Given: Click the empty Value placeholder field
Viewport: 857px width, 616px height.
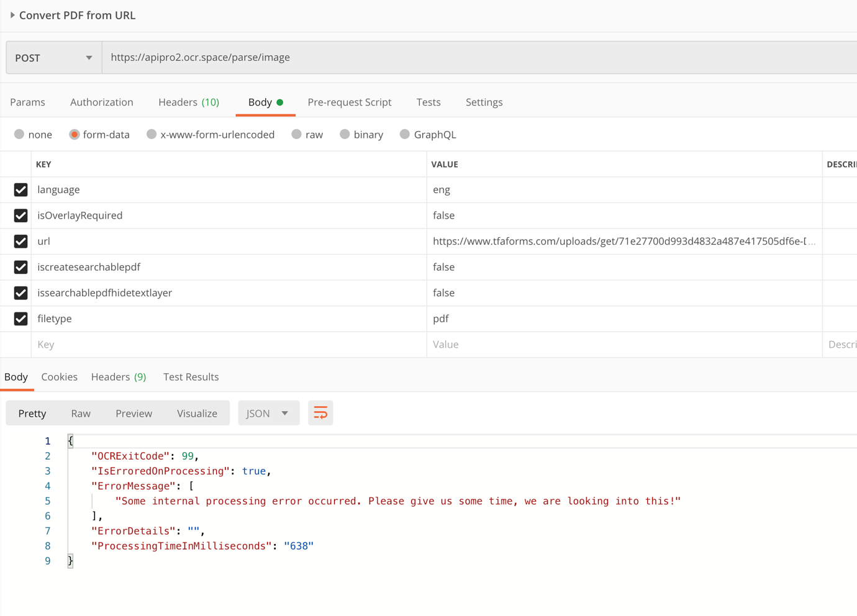Looking at the screenshot, I should tap(625, 345).
